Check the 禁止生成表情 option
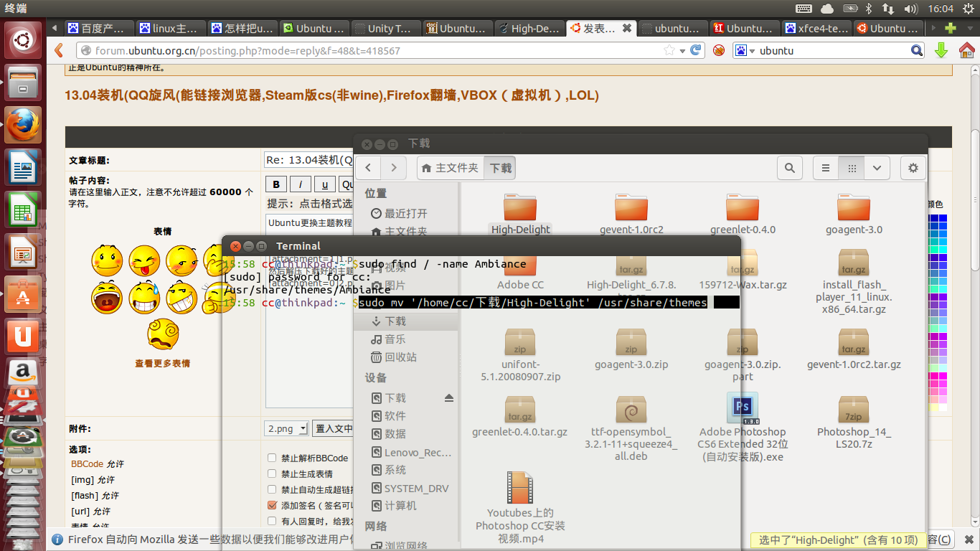 point(272,474)
